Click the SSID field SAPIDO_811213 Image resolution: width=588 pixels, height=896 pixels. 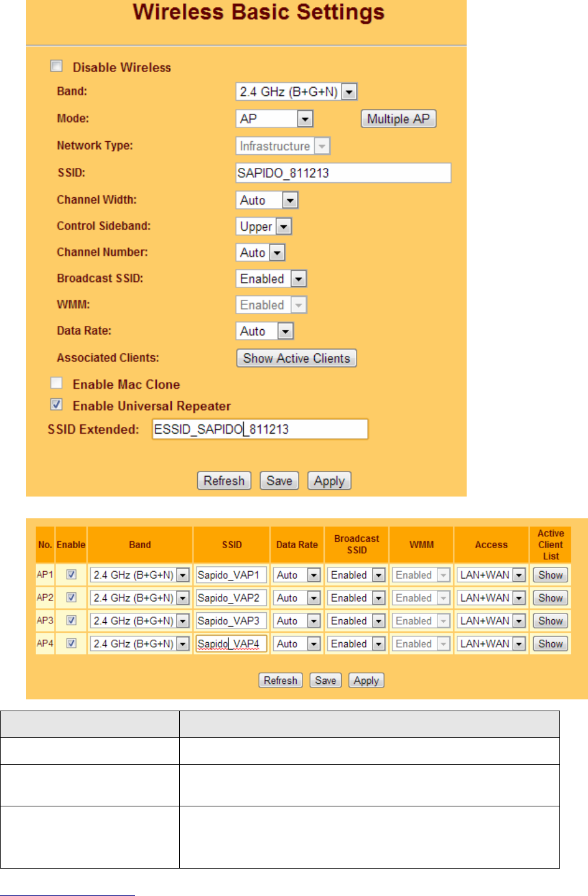pyautogui.click(x=343, y=173)
